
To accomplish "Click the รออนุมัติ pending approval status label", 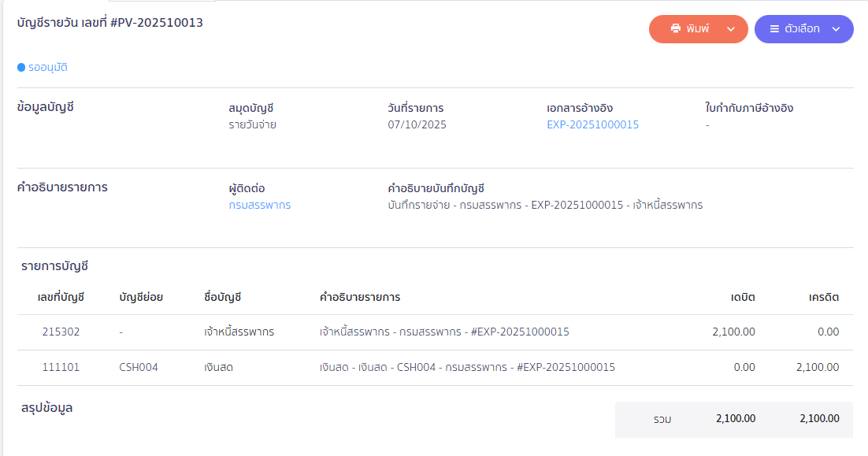I will coord(48,68).
